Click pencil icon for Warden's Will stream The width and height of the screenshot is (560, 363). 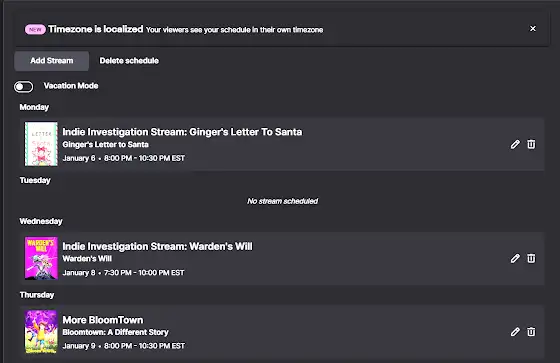click(x=515, y=259)
